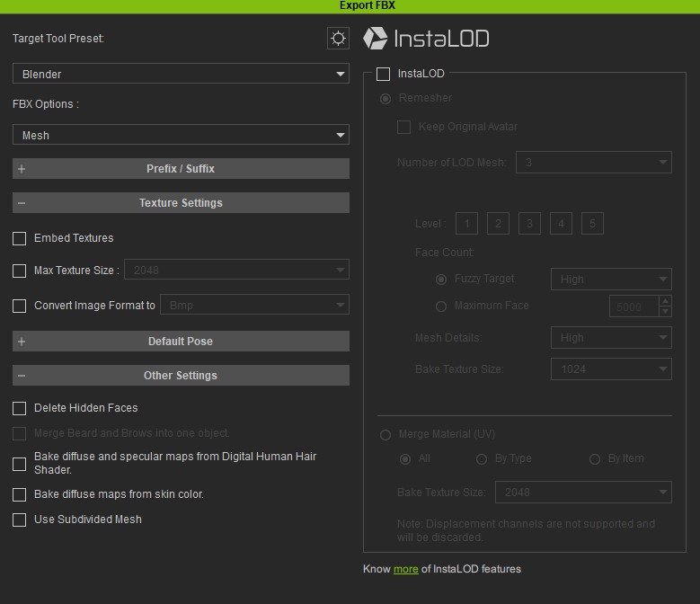
Task: Enable Use Subdivided Mesh checkbox
Action: click(20, 520)
